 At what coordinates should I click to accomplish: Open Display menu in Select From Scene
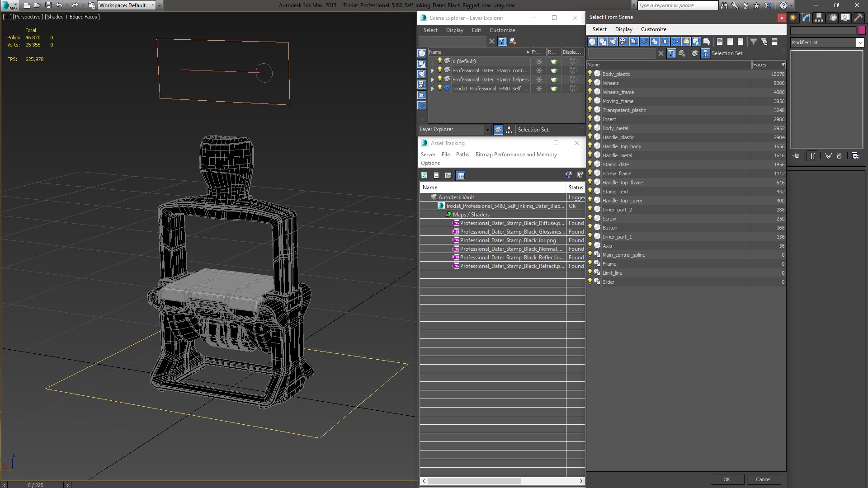624,29
